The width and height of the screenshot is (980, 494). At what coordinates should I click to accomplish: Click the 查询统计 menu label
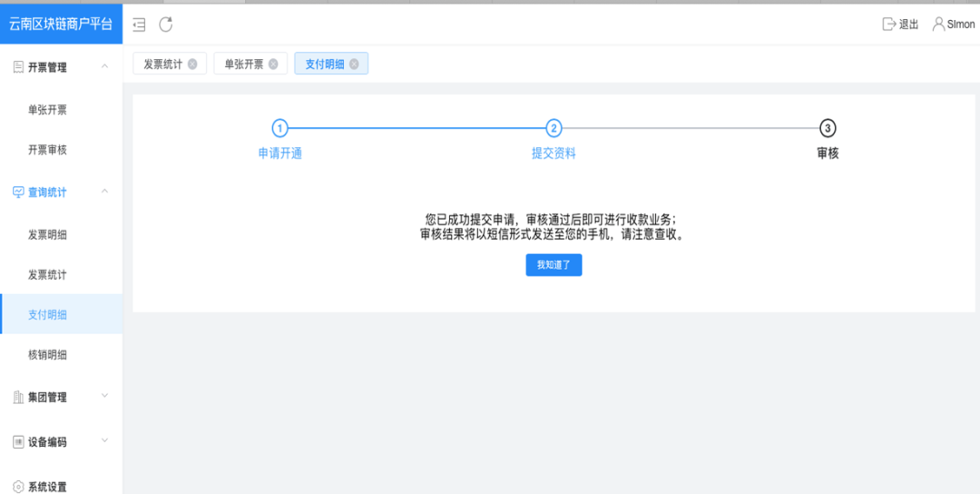pos(47,192)
